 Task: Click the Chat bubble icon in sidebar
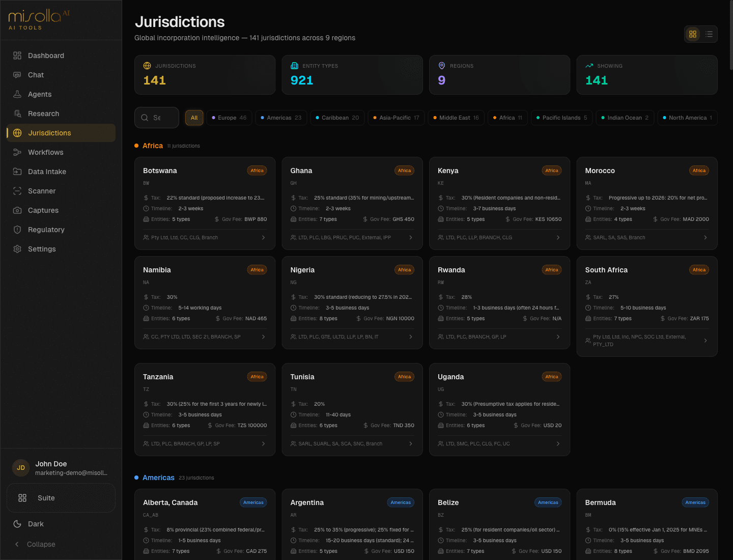click(17, 75)
